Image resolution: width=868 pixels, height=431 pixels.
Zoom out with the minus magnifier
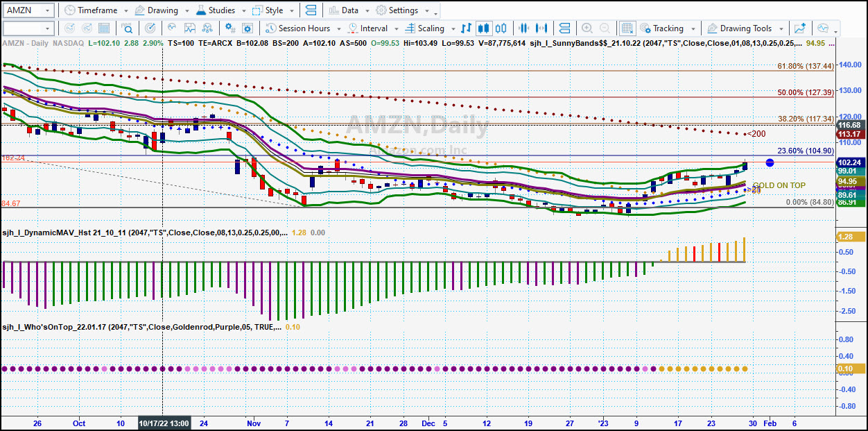tap(605, 28)
